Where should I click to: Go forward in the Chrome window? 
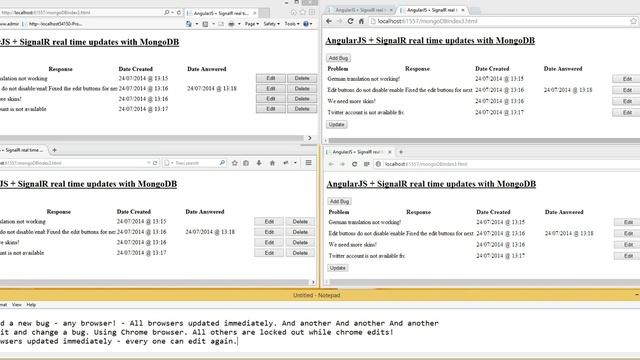340,21
